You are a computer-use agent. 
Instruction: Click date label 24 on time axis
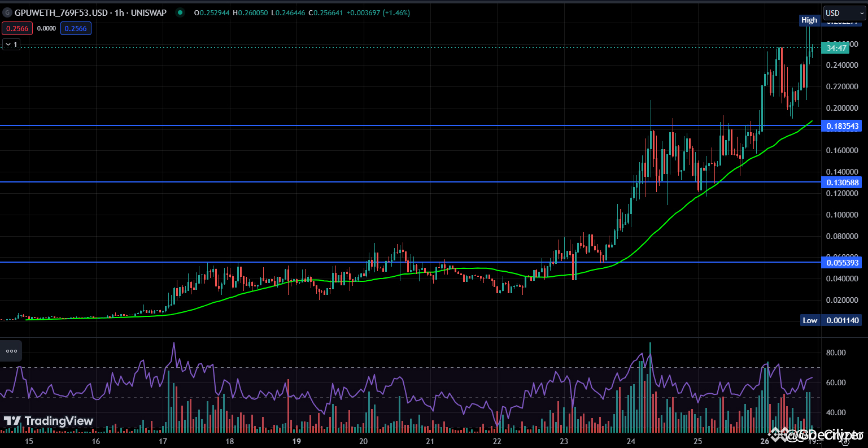click(x=631, y=441)
